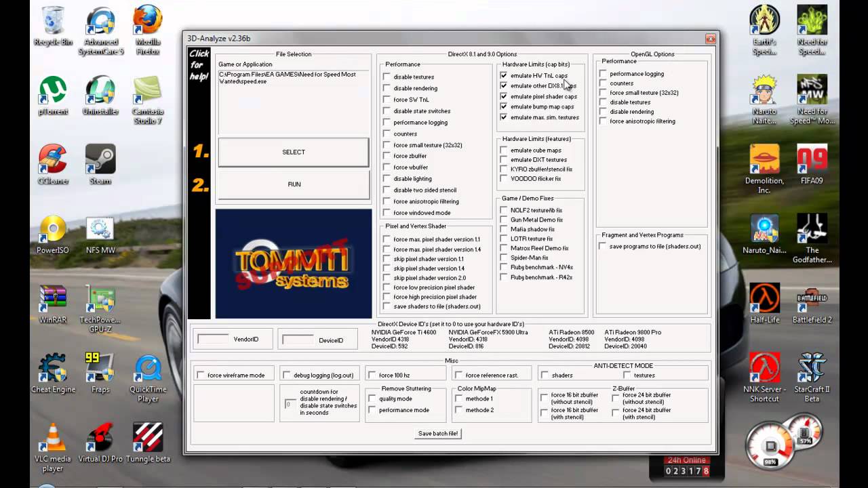The height and width of the screenshot is (488, 868).
Task: Open The Godfather desktop icon
Action: (x=812, y=239)
